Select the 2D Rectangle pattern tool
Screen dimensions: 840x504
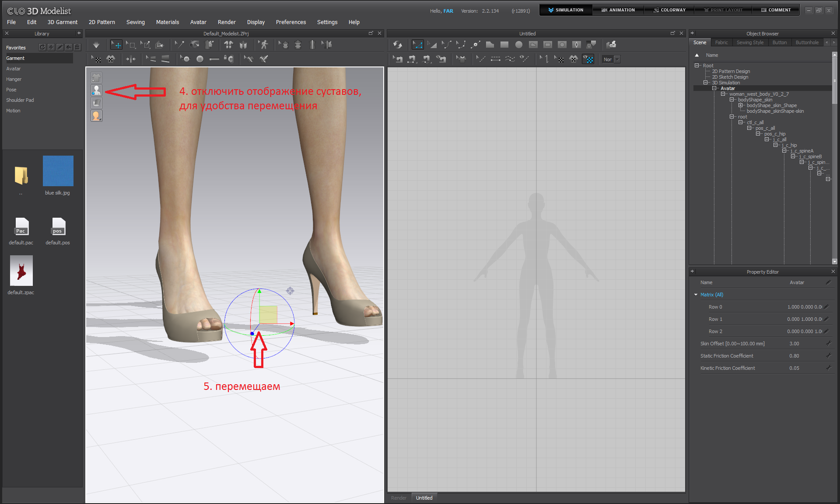(504, 45)
